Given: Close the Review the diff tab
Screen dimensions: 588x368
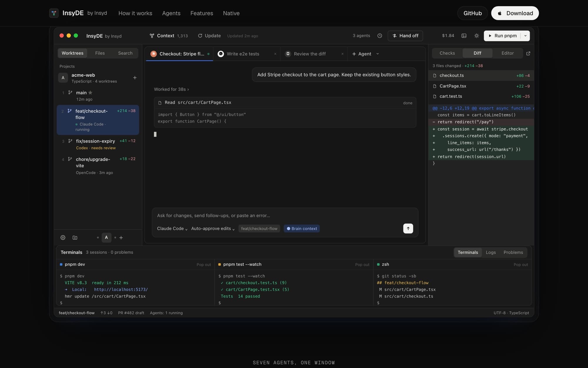Looking at the screenshot, I should coord(342,54).
